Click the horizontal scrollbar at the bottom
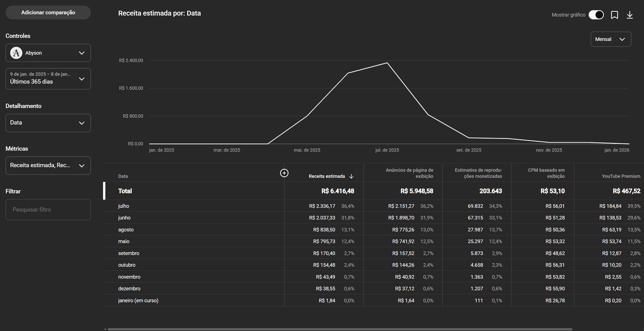This screenshot has height=331, width=644. point(338,329)
